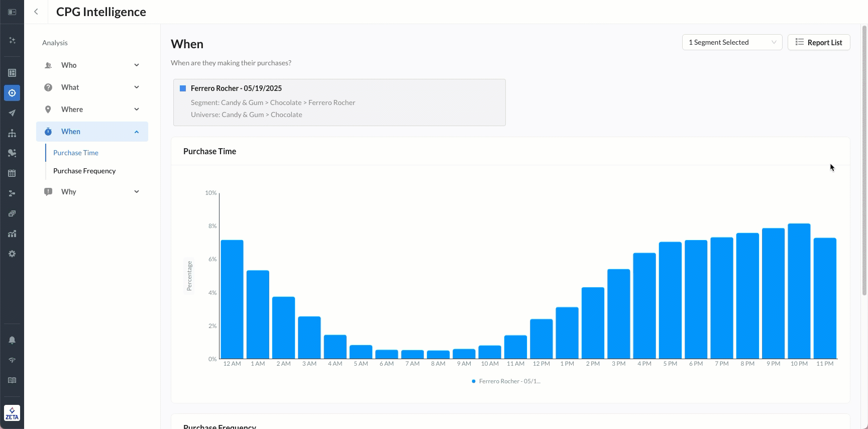The height and width of the screenshot is (429, 868).
Task: Click the open book documentation icon
Action: [x=12, y=380]
